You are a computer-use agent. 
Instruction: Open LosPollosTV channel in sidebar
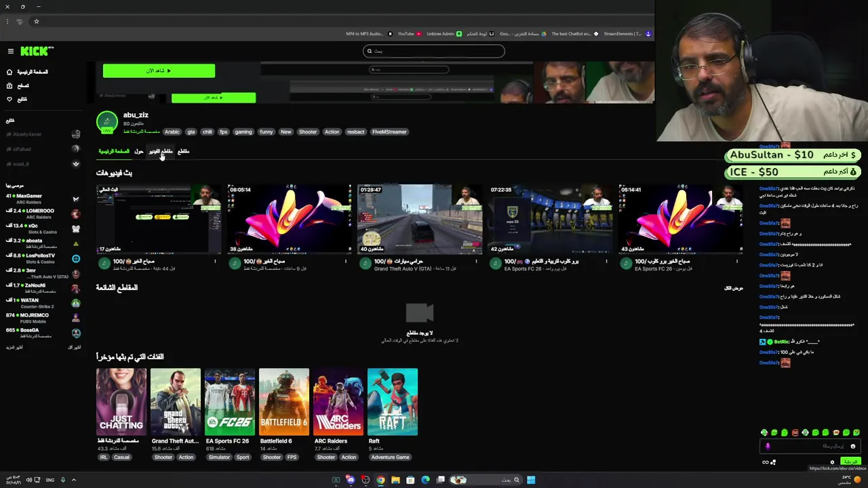[43, 258]
